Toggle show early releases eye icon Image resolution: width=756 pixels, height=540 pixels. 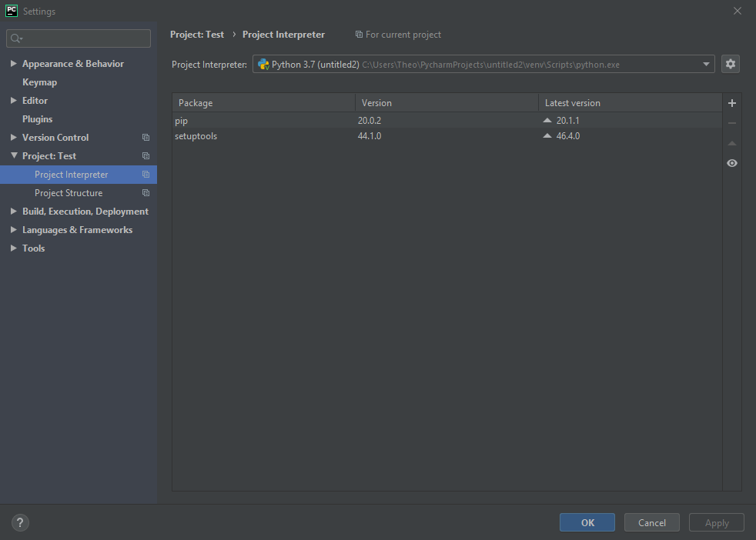point(732,163)
